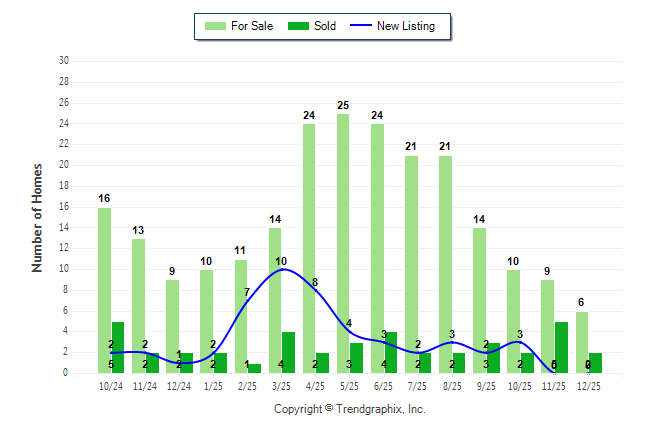
Task: Click the 30 value on the y-axis
Action: click(63, 61)
